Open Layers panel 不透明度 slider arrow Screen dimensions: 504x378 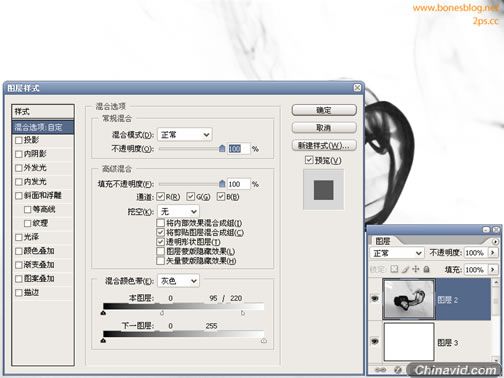click(492, 253)
